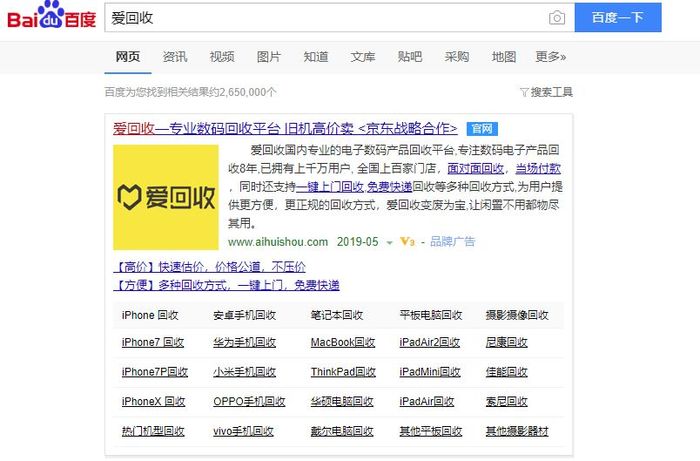Open the 小米手机回收 link

tap(244, 372)
